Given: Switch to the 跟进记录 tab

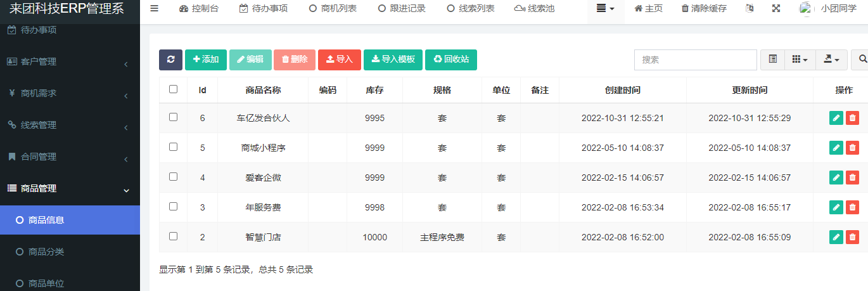Looking at the screenshot, I should [x=402, y=9].
